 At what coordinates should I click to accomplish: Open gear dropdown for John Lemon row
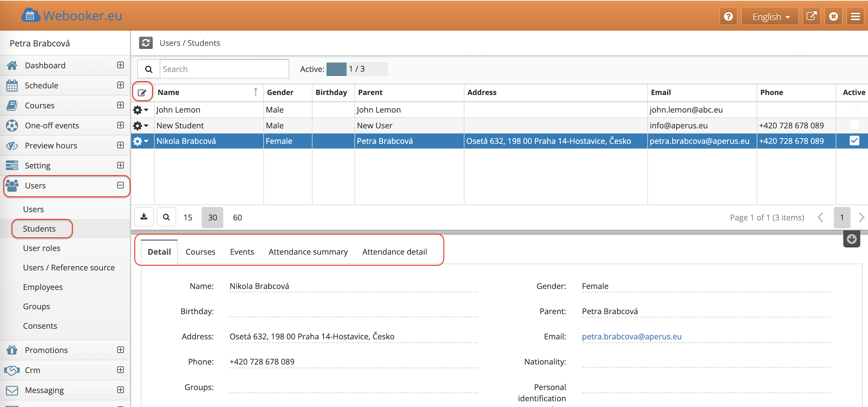pyautogui.click(x=140, y=110)
